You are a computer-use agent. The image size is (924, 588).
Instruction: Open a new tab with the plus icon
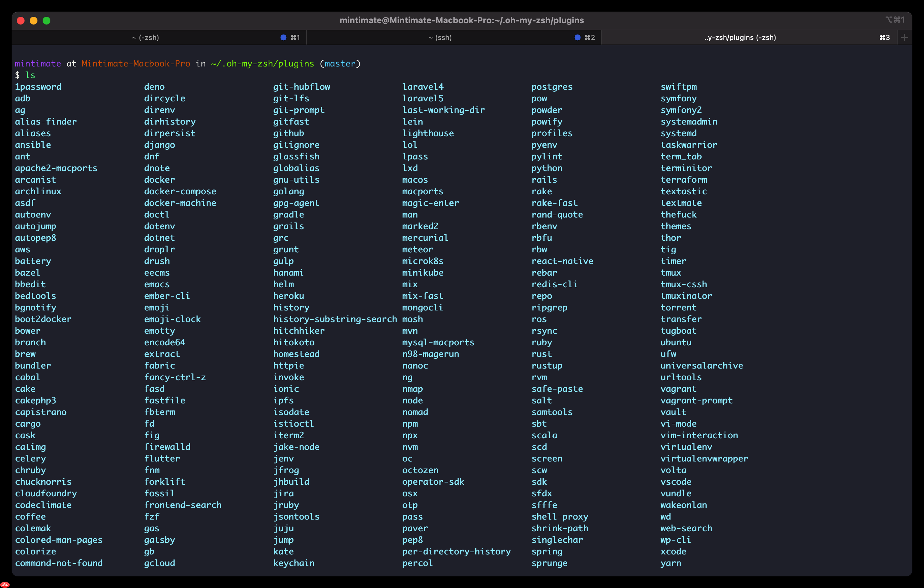click(x=905, y=37)
